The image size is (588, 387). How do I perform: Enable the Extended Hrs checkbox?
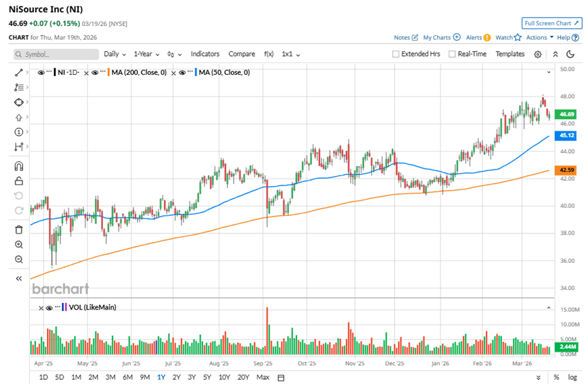[396, 54]
